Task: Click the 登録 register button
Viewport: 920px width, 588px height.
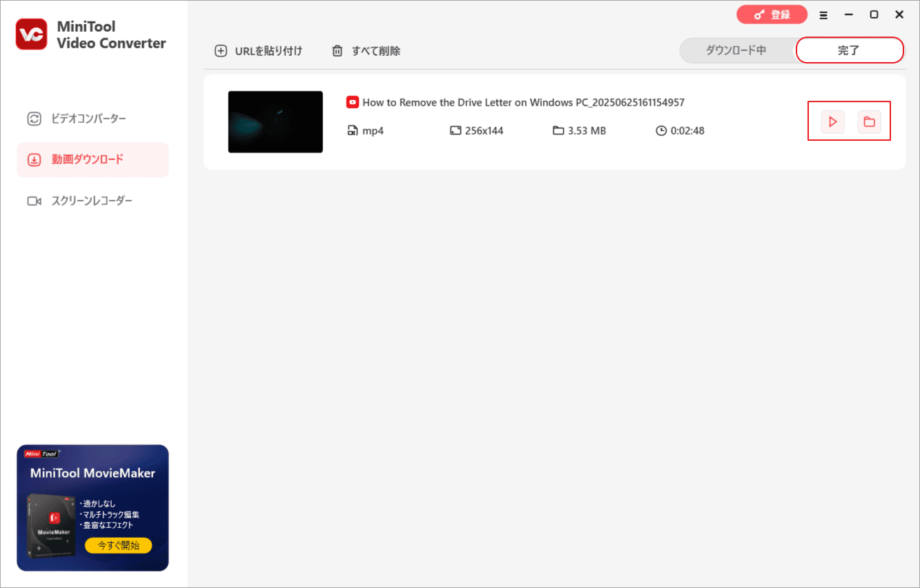Action: point(772,14)
